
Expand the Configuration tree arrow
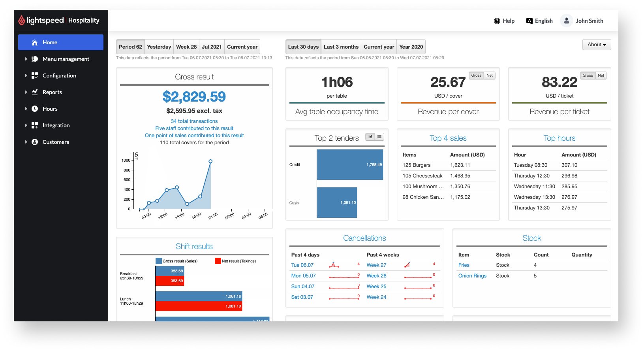pos(26,75)
